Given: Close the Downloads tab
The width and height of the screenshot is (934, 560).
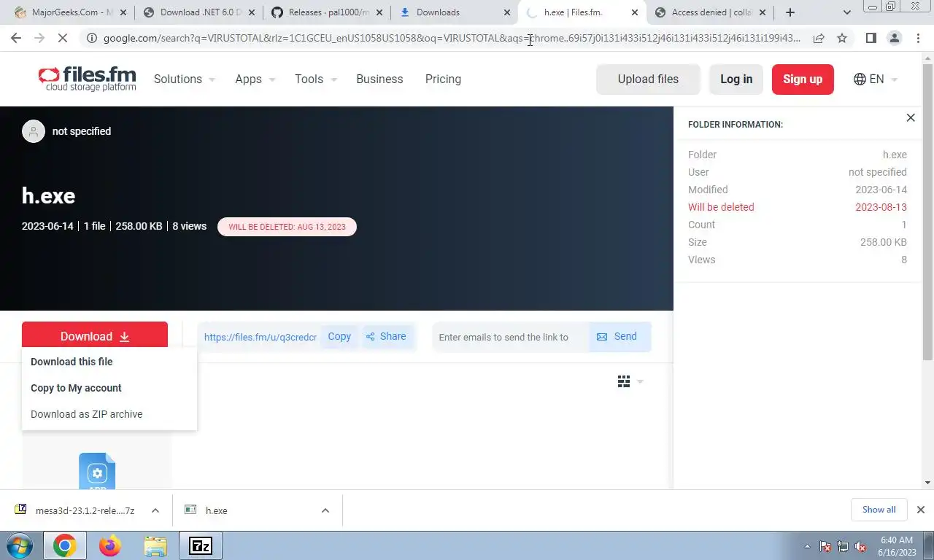Looking at the screenshot, I should 507,12.
